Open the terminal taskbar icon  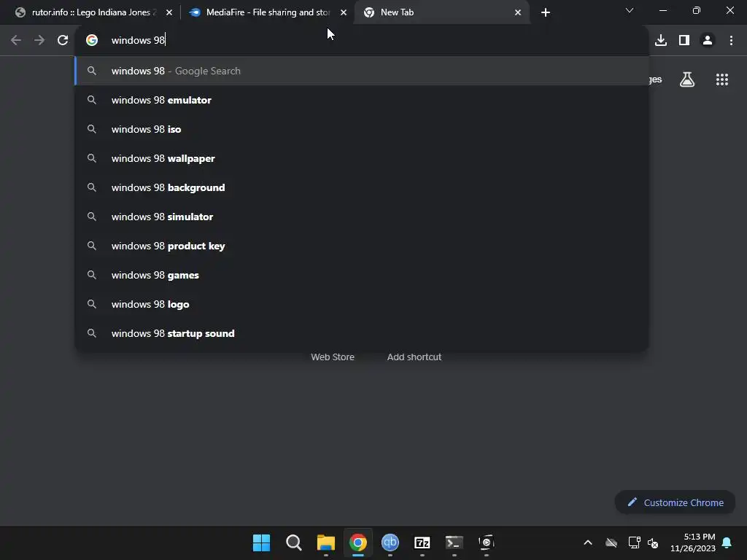pos(454,542)
